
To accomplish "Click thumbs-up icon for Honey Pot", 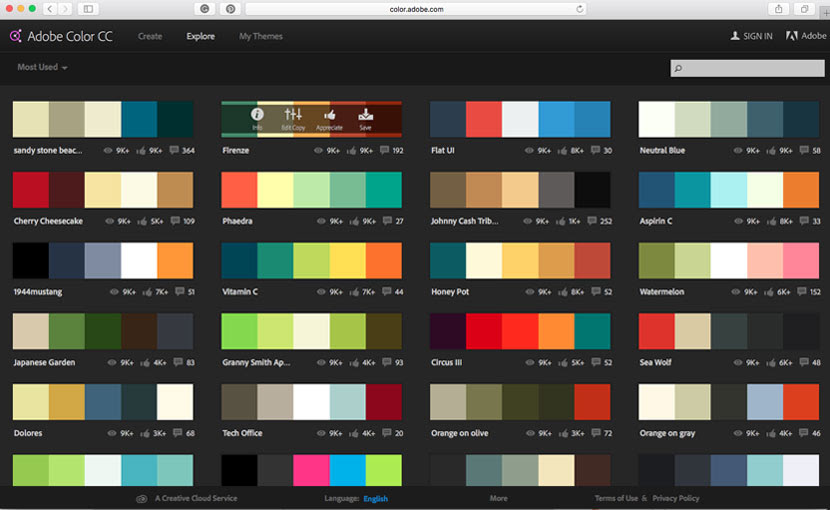I will [x=563, y=291].
